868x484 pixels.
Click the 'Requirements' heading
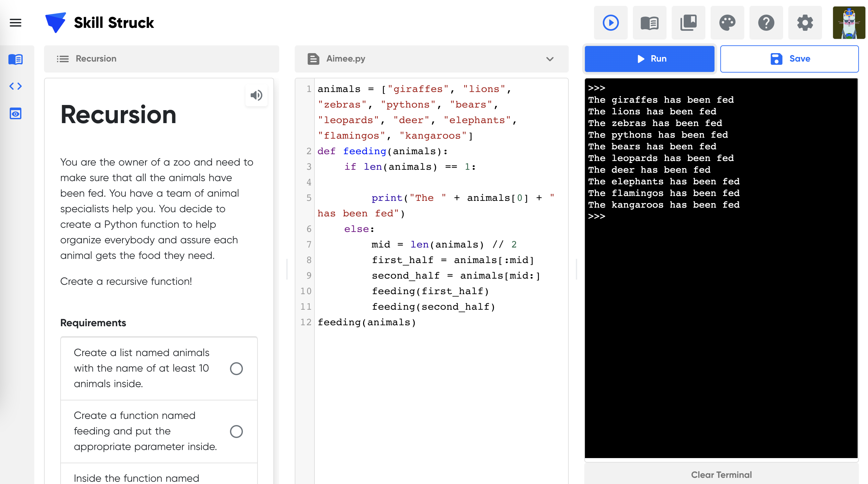[x=93, y=323]
